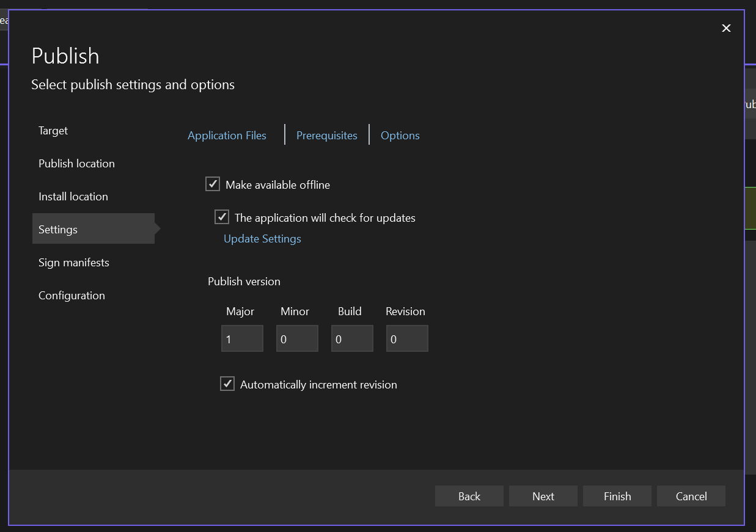Select the Settings step
This screenshot has height=532, width=756.
coord(57,228)
